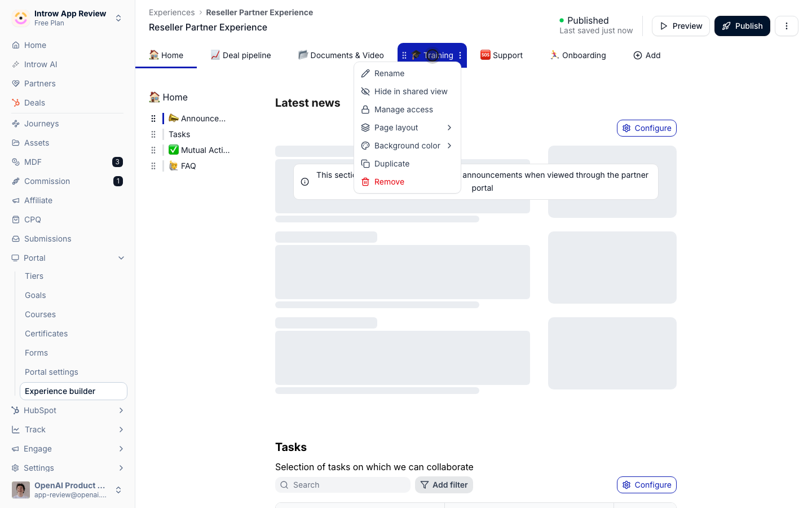Open Assets from the sidebar
This screenshot has width=812, height=508.
point(68,143)
